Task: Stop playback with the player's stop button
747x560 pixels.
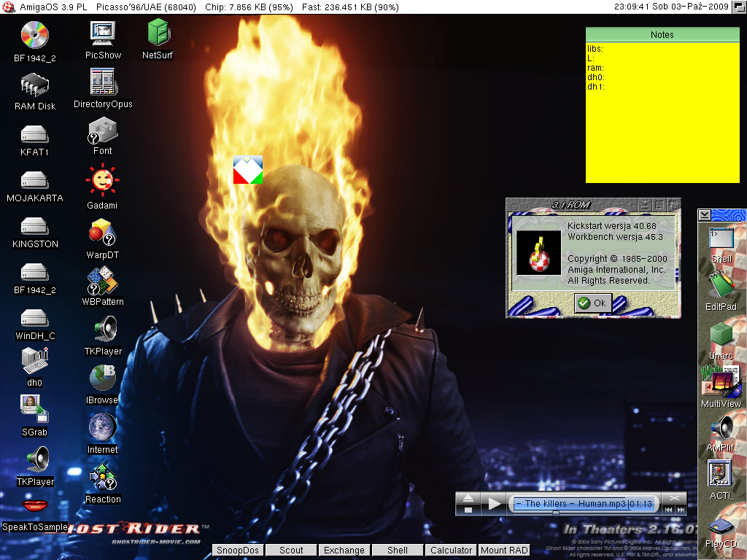Action: 468,510
